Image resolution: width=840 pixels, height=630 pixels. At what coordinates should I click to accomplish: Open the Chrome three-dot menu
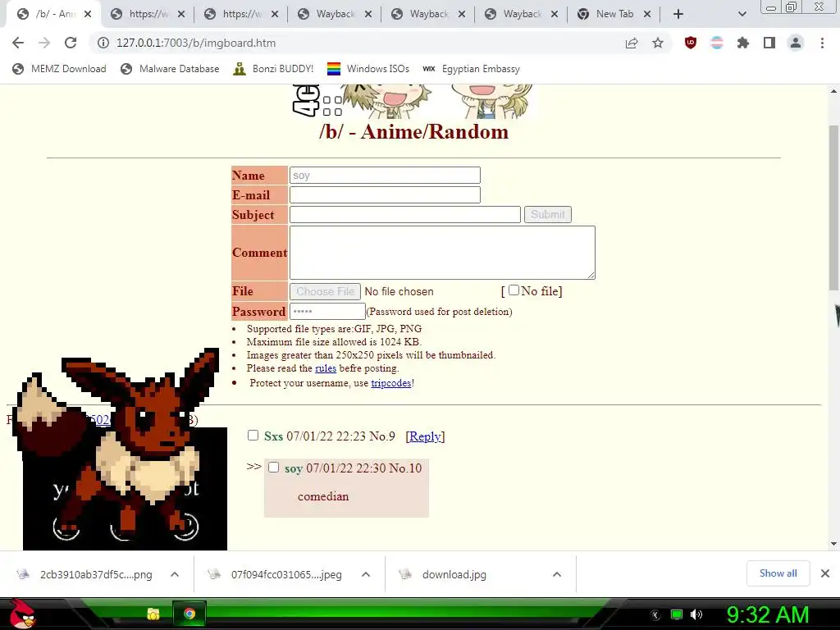click(822, 43)
